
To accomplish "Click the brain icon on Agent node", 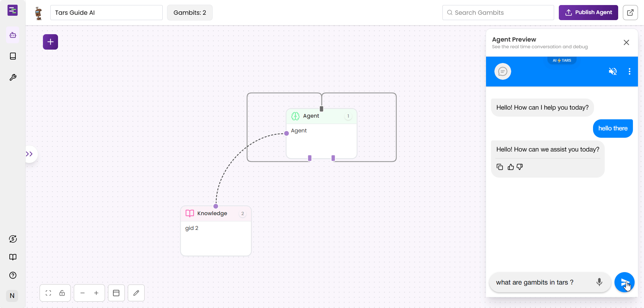I will 296,116.
